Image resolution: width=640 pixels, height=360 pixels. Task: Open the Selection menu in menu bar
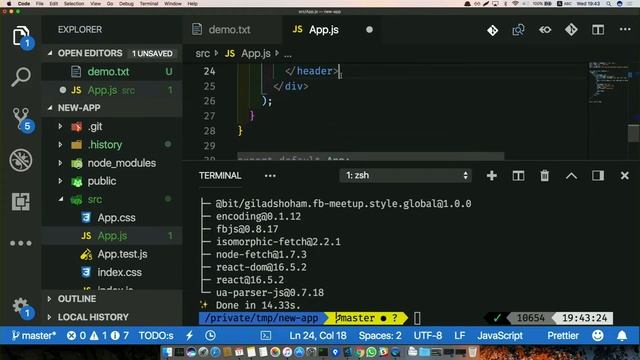(x=74, y=3)
